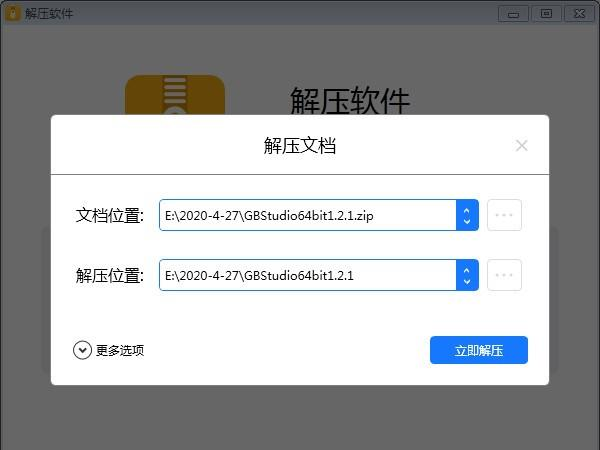Maximize the 解压软件 window
Image resolution: width=600 pixels, height=450 pixels.
click(x=546, y=14)
